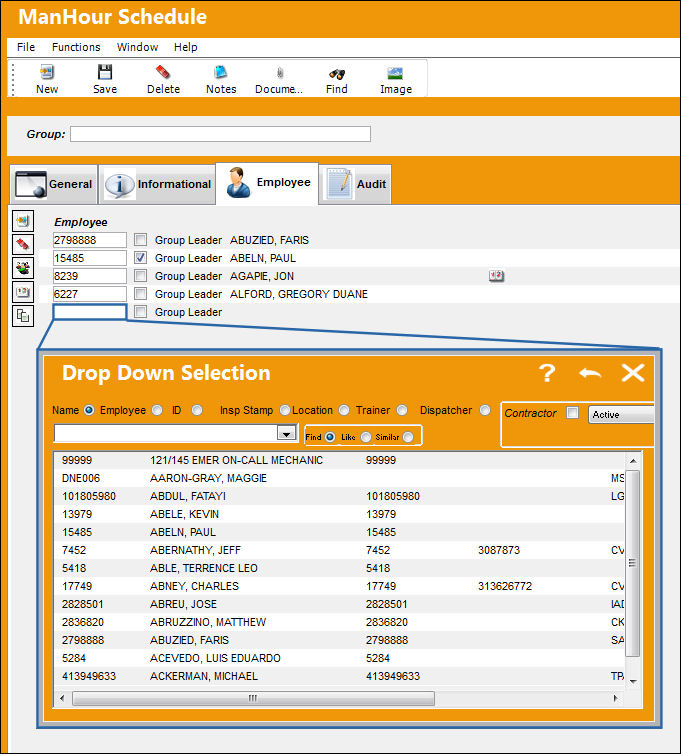Click the sidebar copy pages icon

click(x=23, y=315)
